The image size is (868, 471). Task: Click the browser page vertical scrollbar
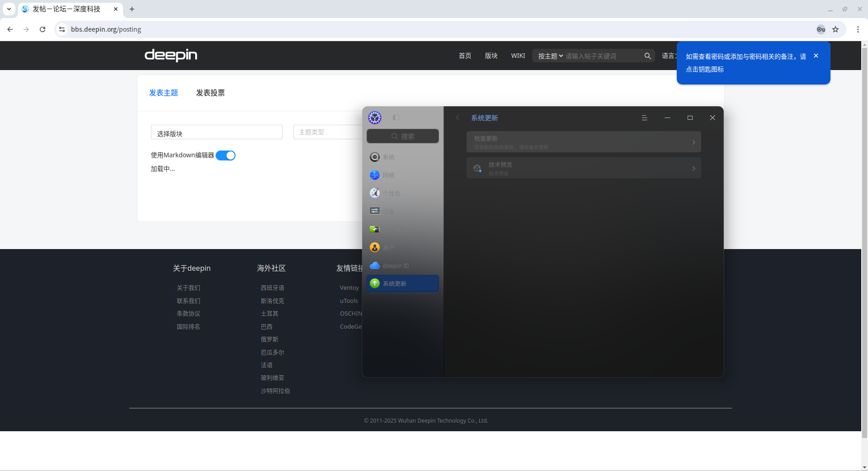click(864, 253)
